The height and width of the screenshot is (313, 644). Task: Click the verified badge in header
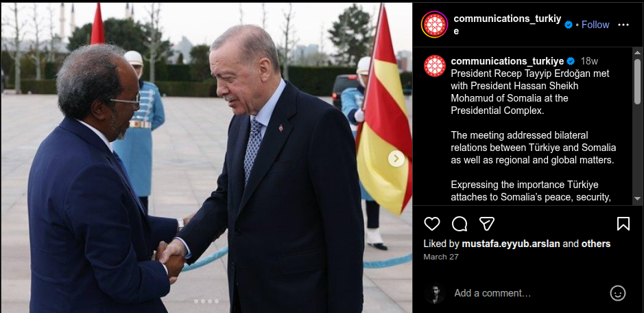[x=569, y=25]
